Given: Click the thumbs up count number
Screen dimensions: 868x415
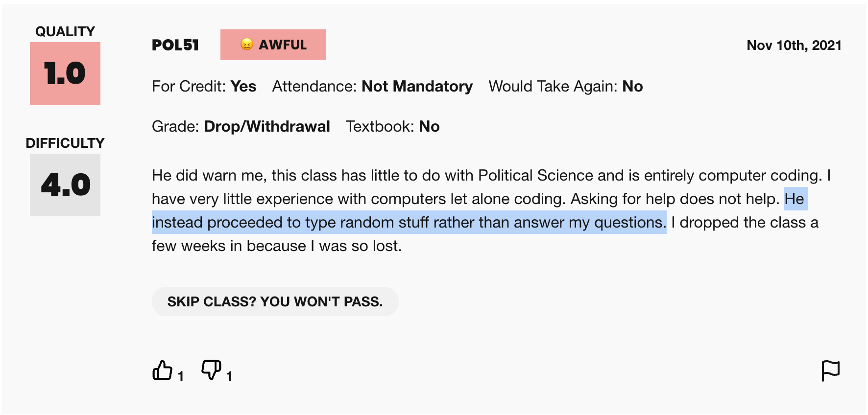Looking at the screenshot, I should (x=181, y=376).
